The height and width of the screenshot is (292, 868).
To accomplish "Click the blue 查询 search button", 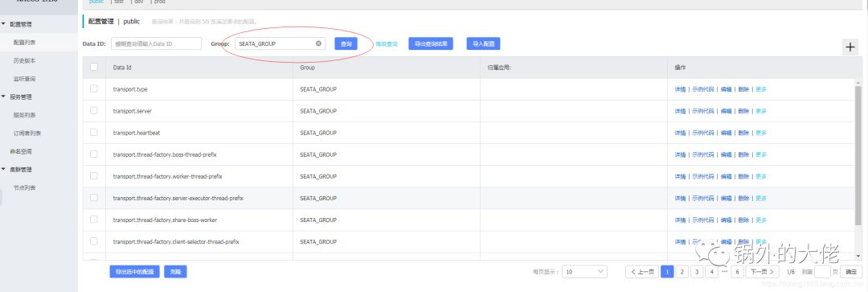I will pos(346,43).
